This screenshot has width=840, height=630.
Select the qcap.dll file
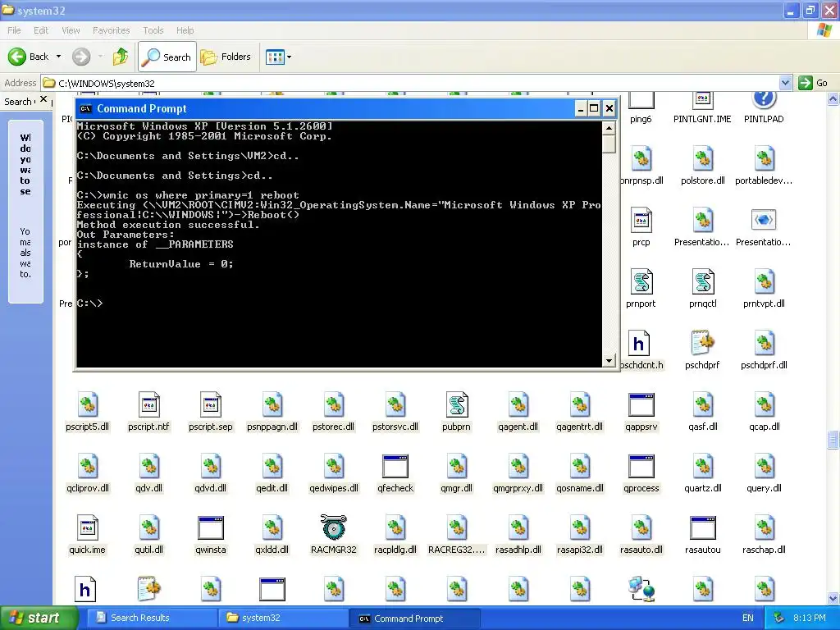765,412
